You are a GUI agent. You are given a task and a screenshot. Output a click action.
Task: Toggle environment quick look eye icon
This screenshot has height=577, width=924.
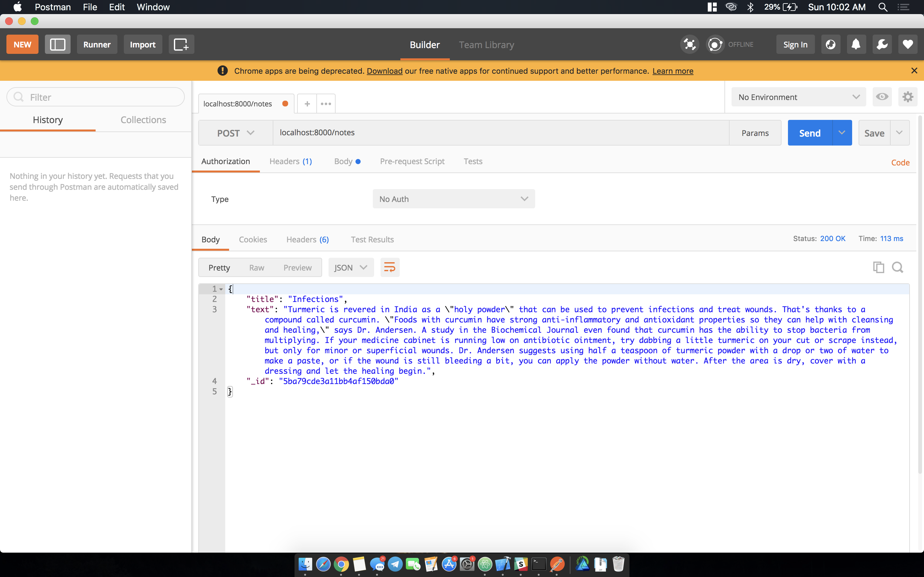click(x=882, y=96)
